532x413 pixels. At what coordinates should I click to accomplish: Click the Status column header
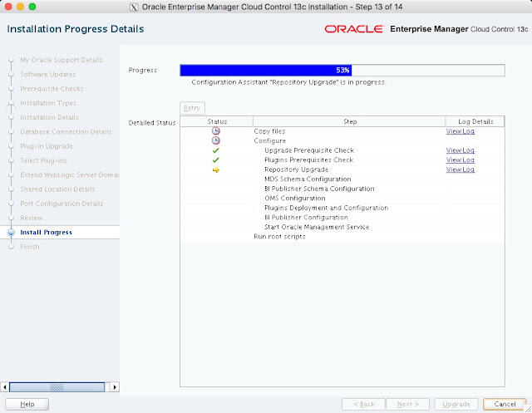pyautogui.click(x=217, y=121)
